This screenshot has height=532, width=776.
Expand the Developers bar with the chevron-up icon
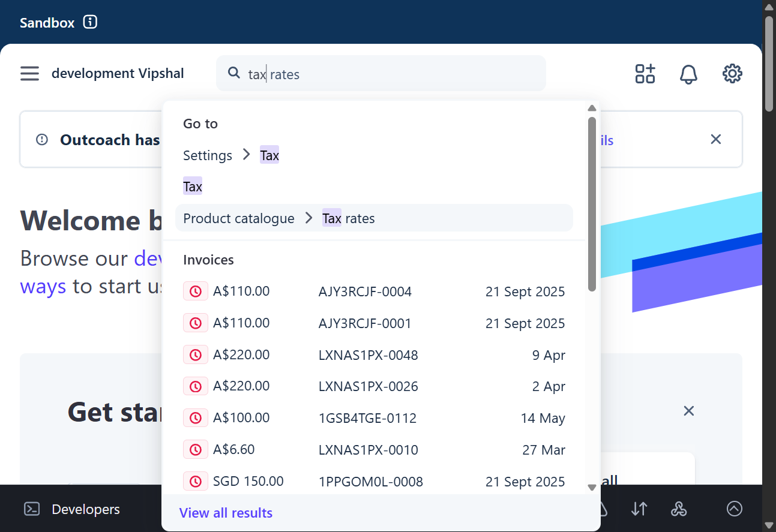(735, 509)
